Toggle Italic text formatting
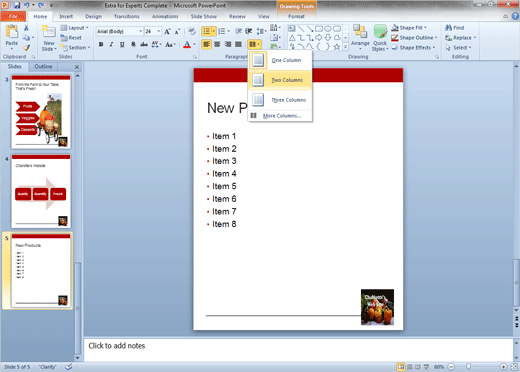 (x=111, y=44)
